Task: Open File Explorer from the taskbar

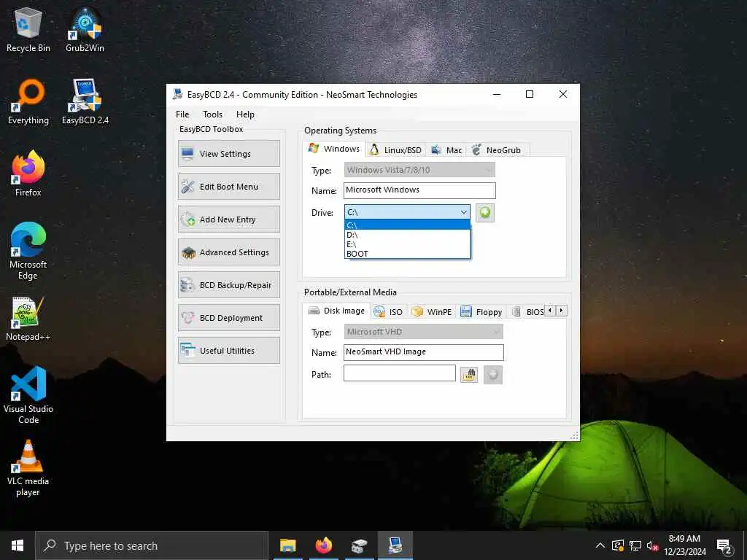Action: point(287,545)
